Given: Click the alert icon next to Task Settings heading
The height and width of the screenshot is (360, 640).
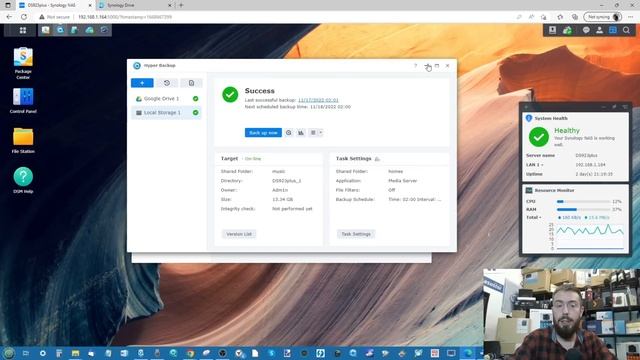Looking at the screenshot, I should (377, 159).
